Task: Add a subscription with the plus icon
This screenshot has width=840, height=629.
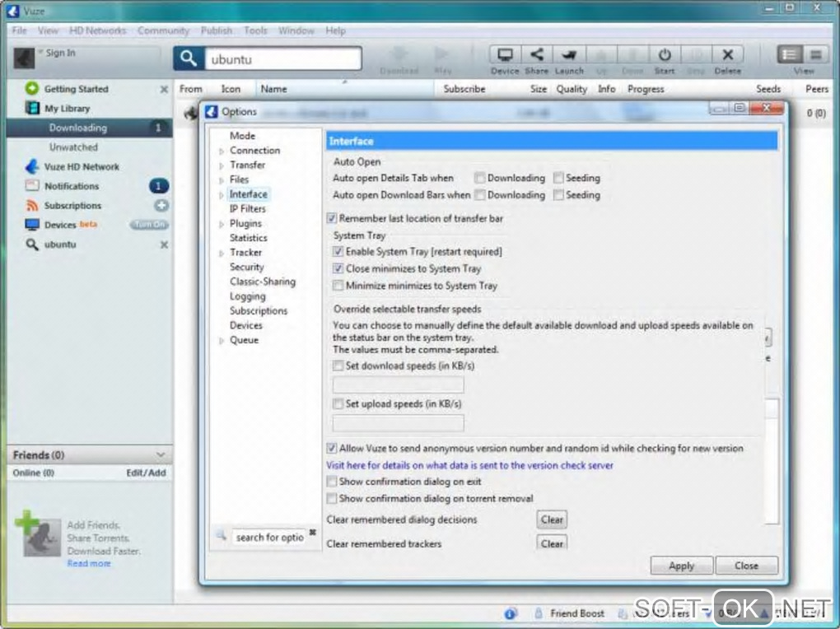Action: [161, 205]
